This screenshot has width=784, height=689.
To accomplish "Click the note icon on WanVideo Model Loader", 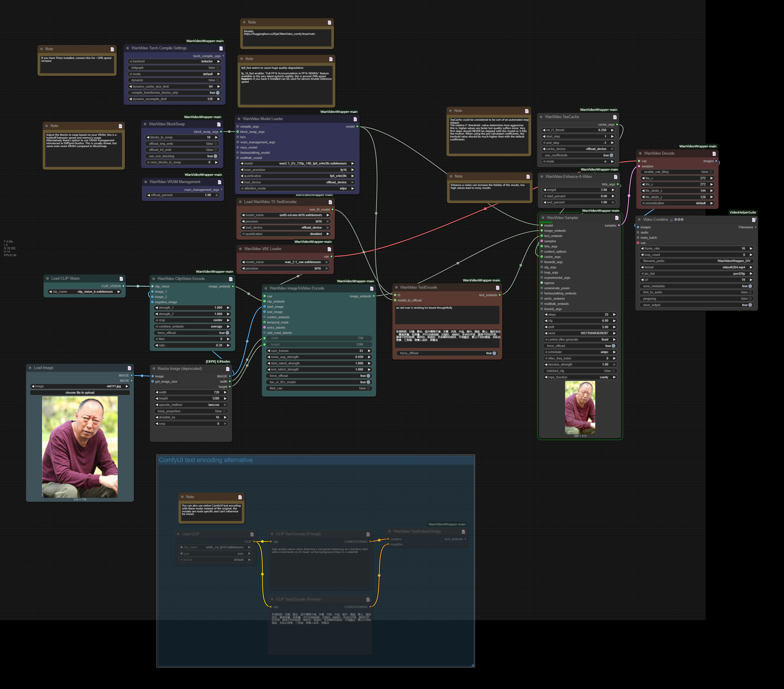I will pos(355,119).
